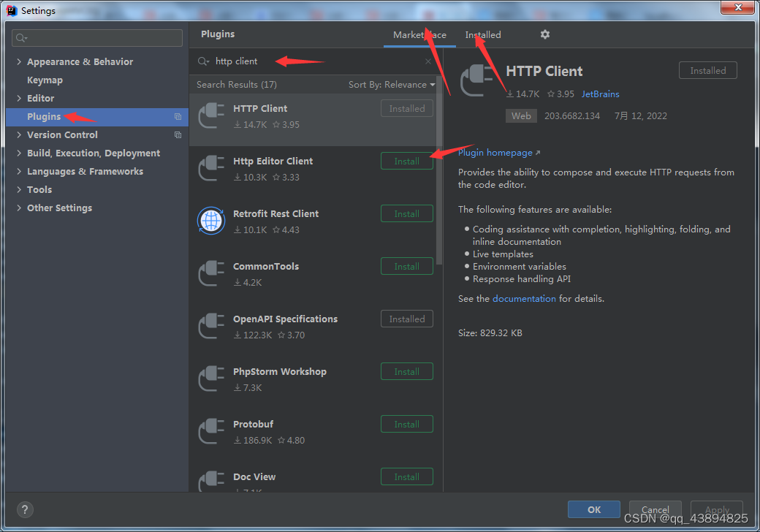Open the help question mark button
This screenshot has width=760, height=532.
coord(25,509)
